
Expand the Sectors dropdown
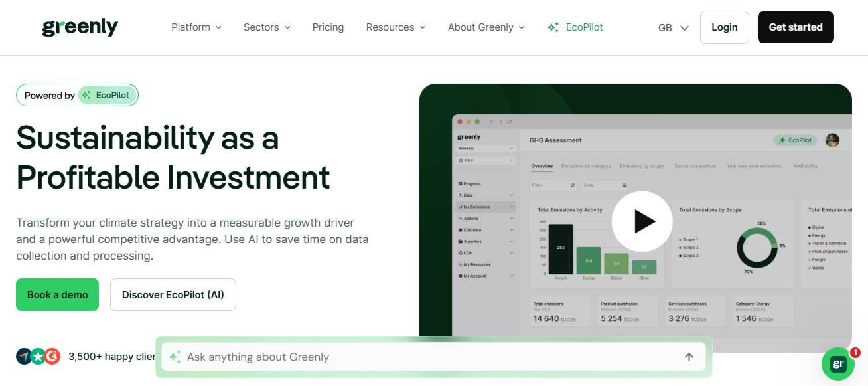(x=267, y=27)
